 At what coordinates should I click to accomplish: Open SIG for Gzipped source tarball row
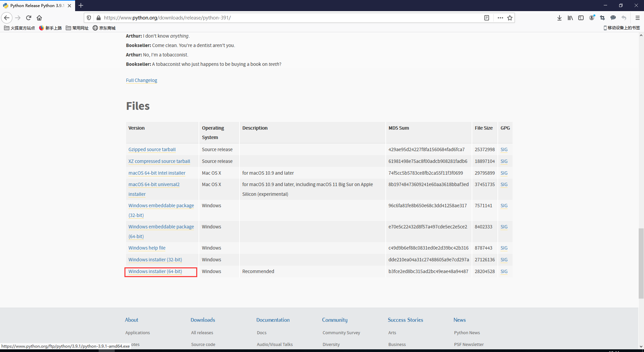[504, 149]
